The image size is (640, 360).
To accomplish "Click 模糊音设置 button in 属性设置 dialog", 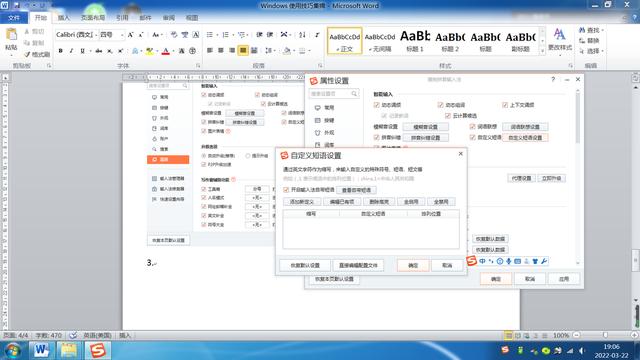I will (x=425, y=127).
